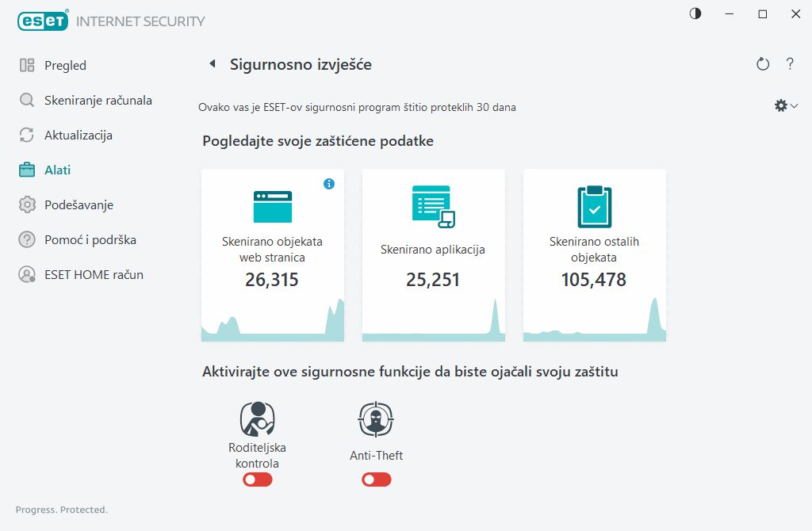
Task: Turn on the Anti-Theft switch
Action: pos(377,479)
